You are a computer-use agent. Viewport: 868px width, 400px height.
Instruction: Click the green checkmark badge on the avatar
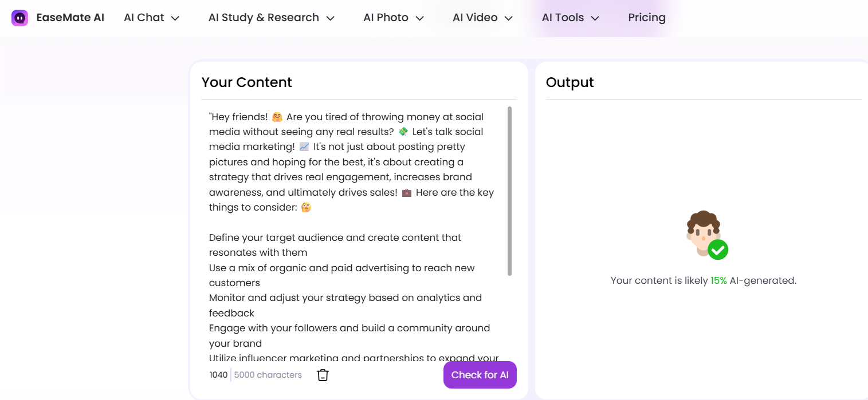coord(718,250)
